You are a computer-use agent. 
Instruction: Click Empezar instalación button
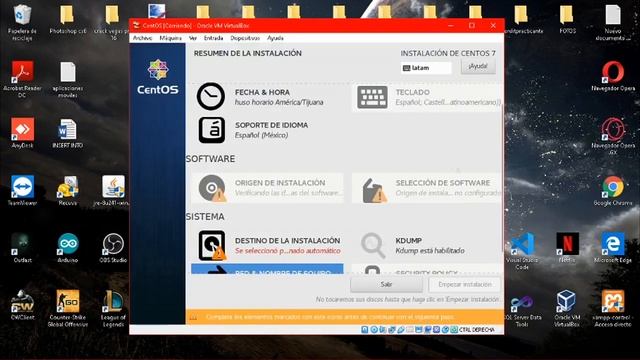(x=465, y=284)
